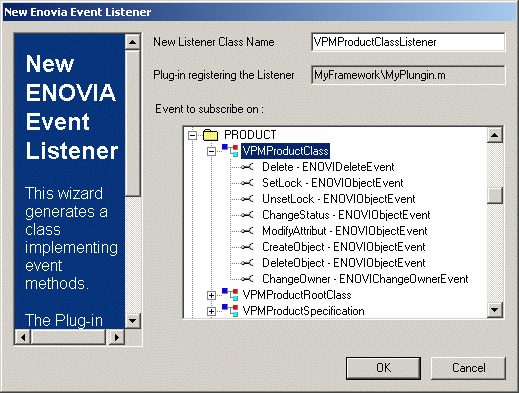
Task: Click the wizard help panel scroll down arrow
Action: (133, 321)
